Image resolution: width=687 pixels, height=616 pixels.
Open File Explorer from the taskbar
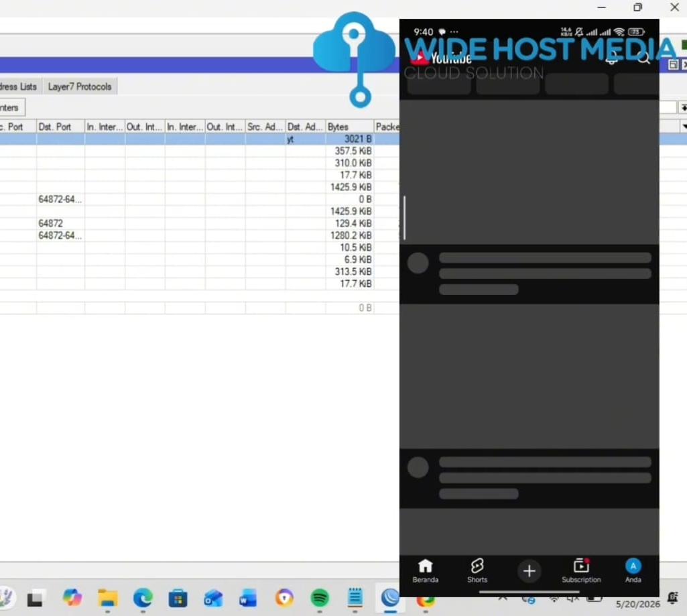pos(108,598)
